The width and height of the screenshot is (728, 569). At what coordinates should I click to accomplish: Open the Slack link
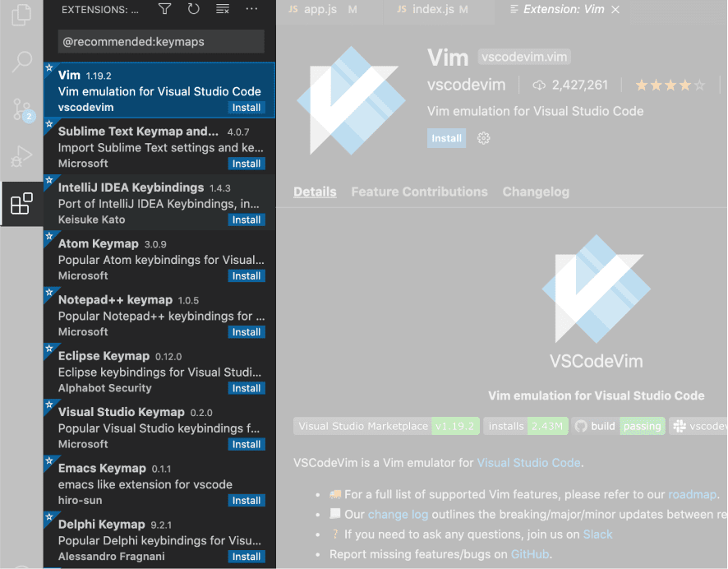coord(597,534)
